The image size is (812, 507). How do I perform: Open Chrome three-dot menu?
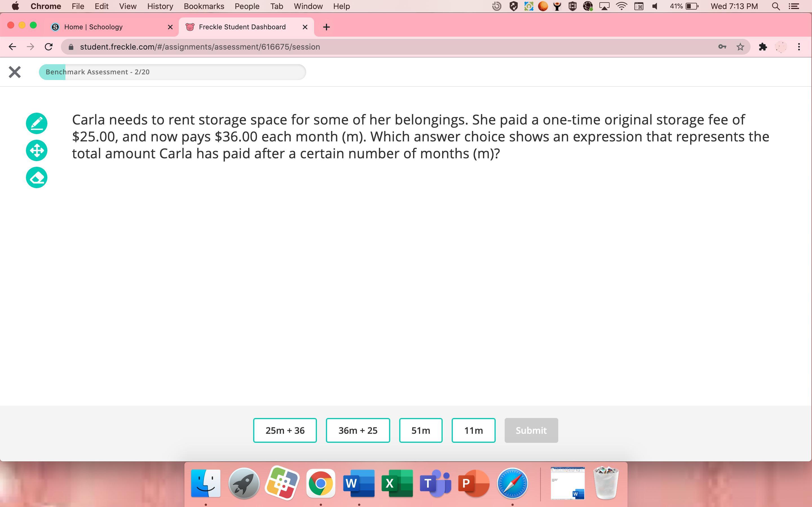click(x=799, y=47)
